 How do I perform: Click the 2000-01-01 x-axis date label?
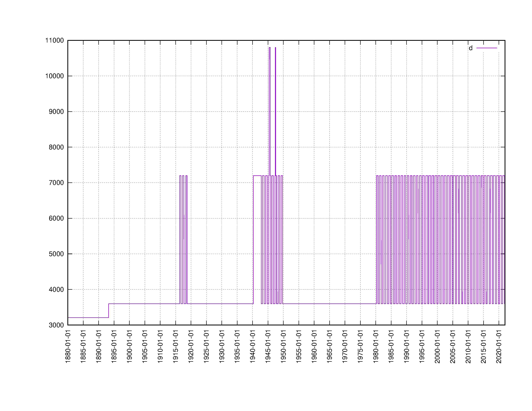pos(437,347)
